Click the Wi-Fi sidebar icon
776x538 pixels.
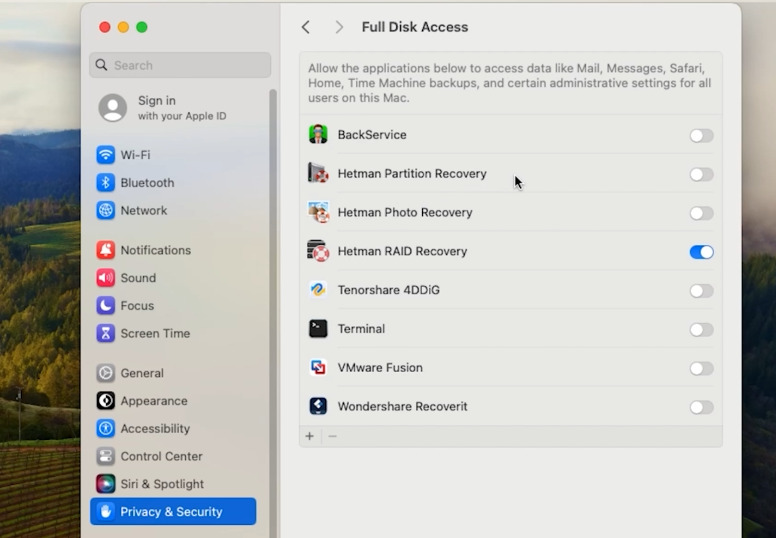point(105,155)
